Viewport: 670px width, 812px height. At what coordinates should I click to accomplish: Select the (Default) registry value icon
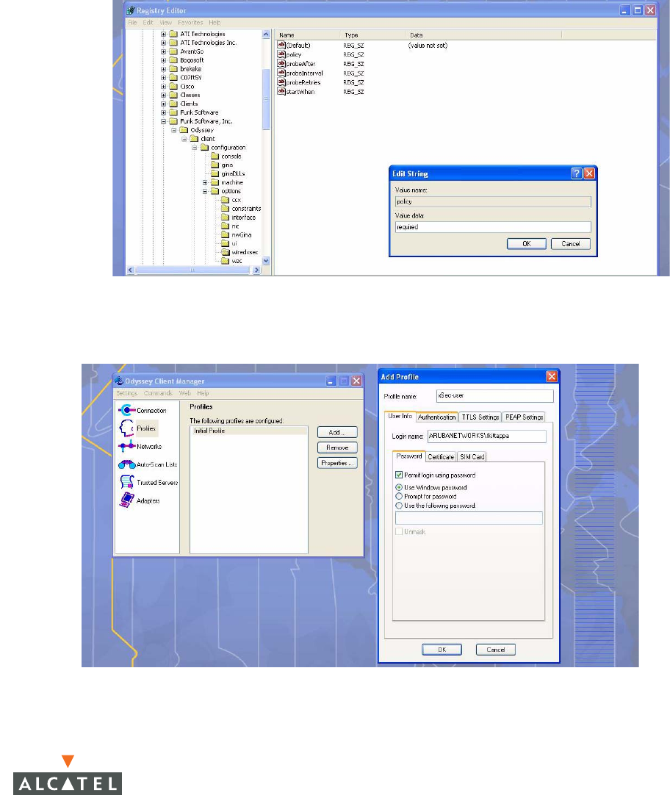click(x=281, y=45)
